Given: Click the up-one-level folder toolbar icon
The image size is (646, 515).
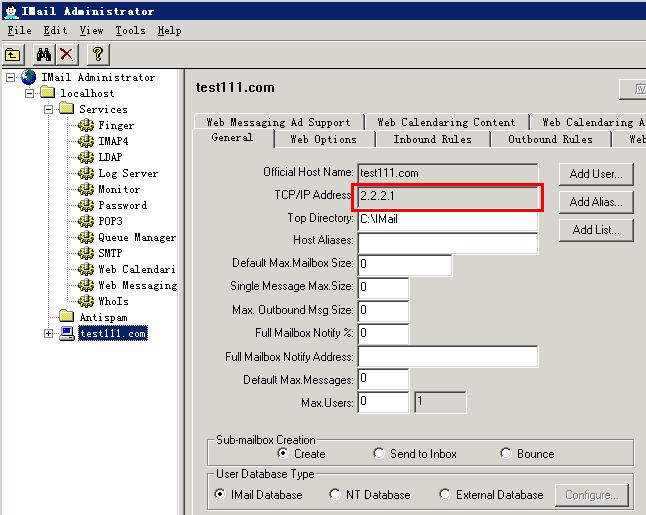Looking at the screenshot, I should (14, 54).
